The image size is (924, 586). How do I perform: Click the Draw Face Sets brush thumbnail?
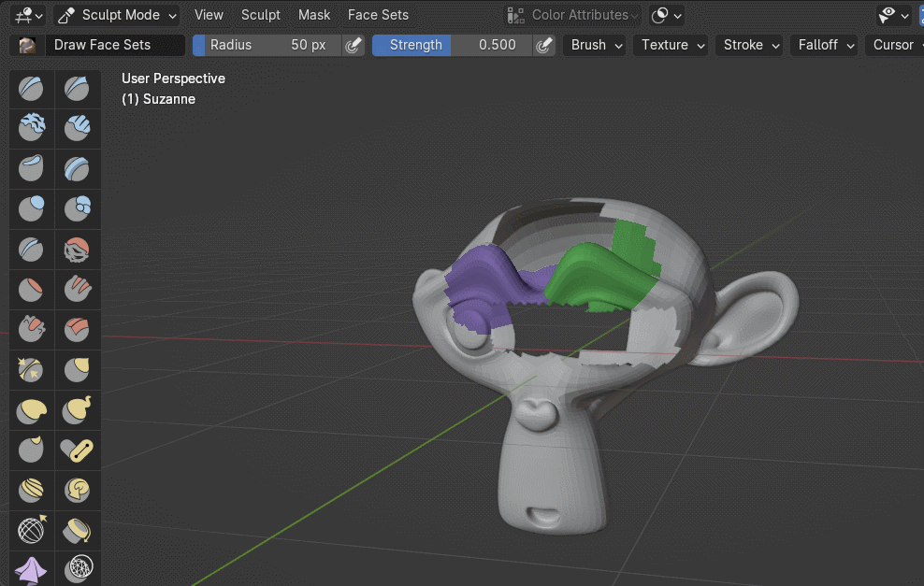pyautogui.click(x=27, y=46)
